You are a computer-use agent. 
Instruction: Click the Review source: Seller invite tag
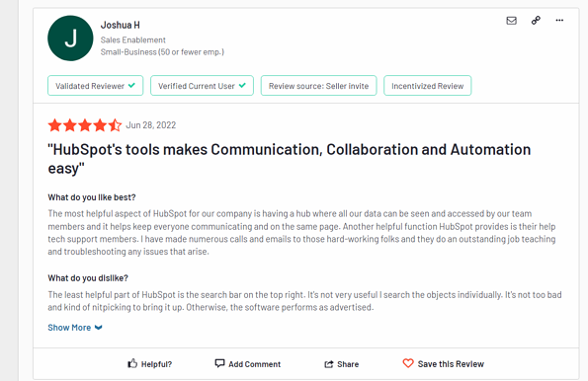pyautogui.click(x=318, y=86)
